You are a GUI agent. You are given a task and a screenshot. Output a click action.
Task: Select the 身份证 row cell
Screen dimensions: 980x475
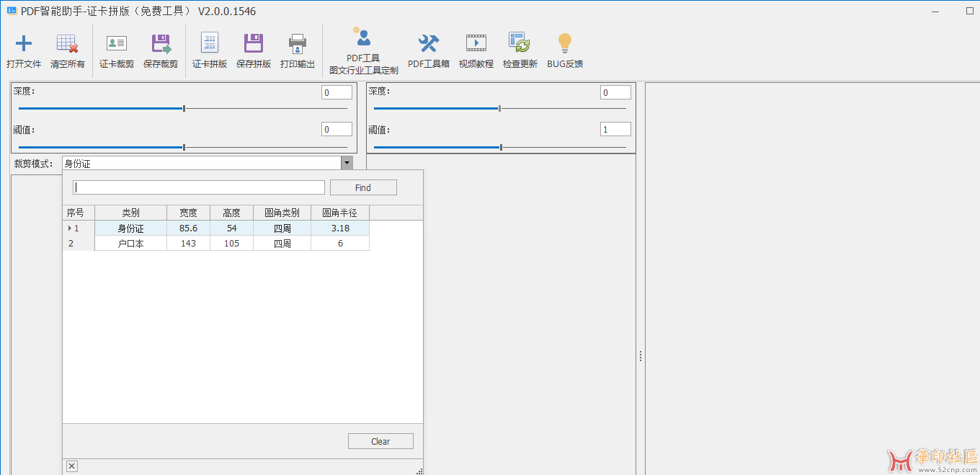(x=130, y=228)
